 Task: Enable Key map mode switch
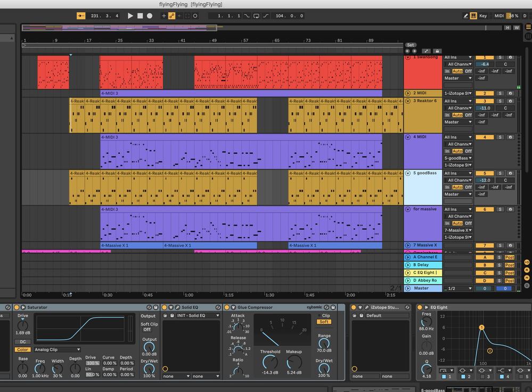[483, 15]
